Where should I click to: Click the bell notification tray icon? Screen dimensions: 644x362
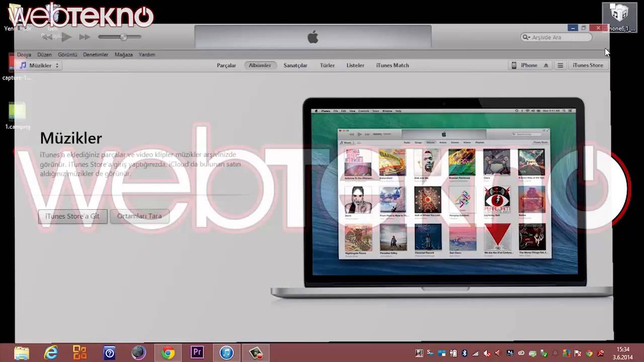coord(555,353)
